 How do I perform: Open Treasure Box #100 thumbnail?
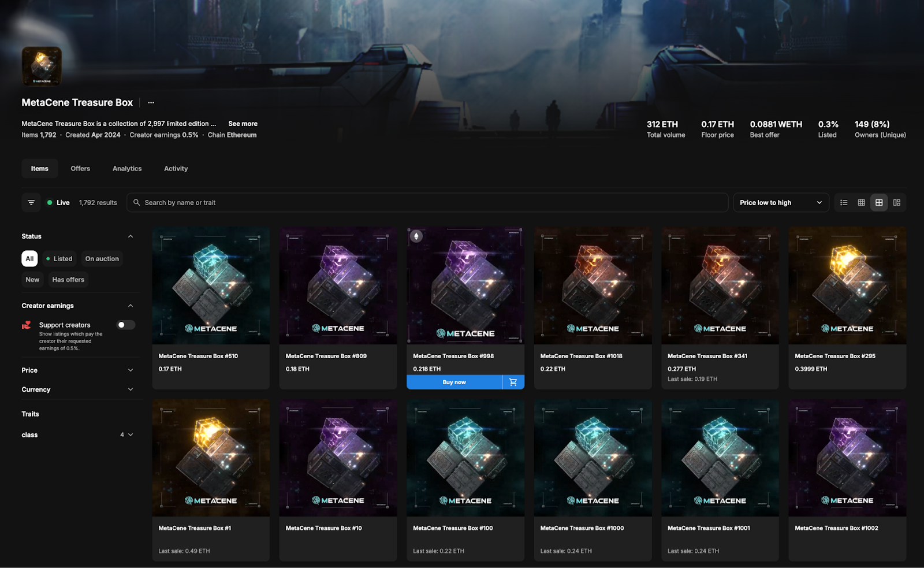tap(465, 458)
